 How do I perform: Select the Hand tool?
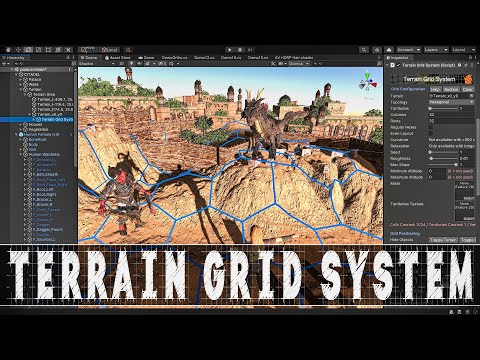click(x=8, y=50)
